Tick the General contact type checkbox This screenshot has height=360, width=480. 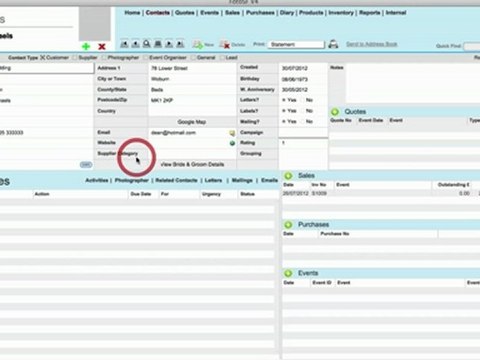coord(193,58)
